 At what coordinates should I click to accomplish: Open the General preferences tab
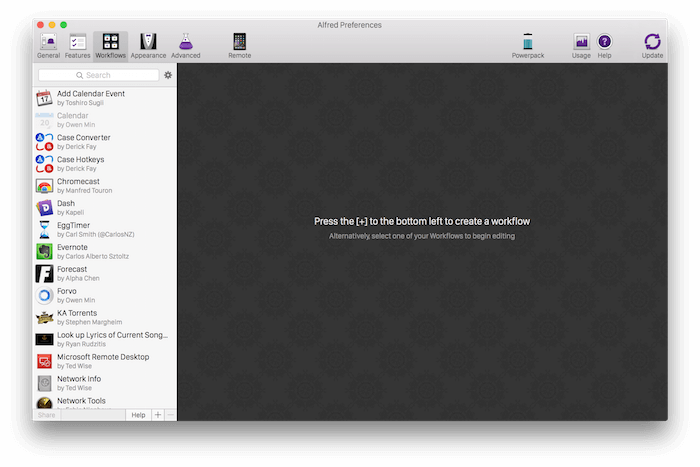pos(48,46)
